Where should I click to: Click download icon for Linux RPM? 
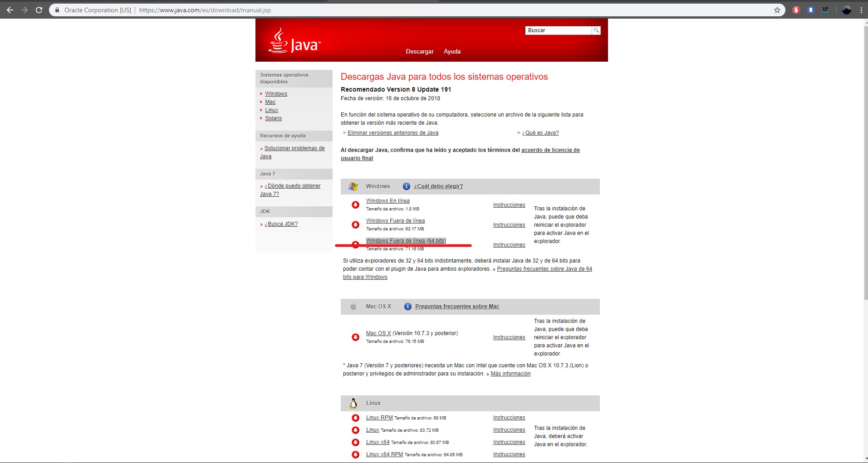(x=356, y=418)
